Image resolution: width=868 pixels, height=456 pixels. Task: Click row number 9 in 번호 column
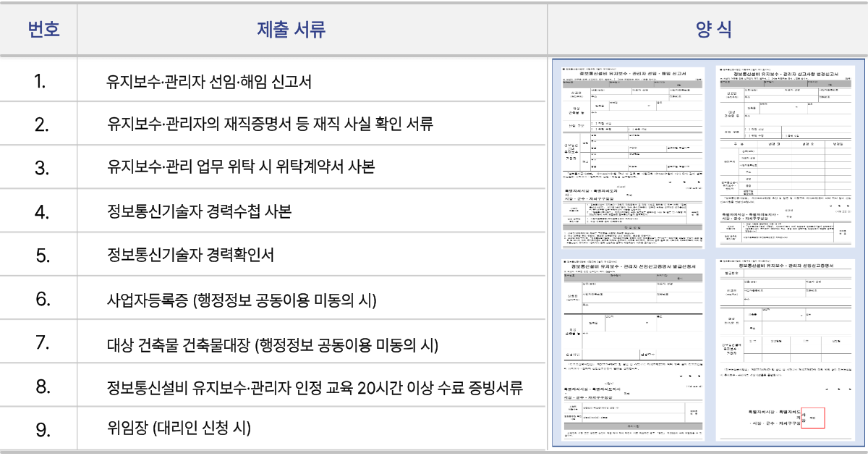click(43, 430)
